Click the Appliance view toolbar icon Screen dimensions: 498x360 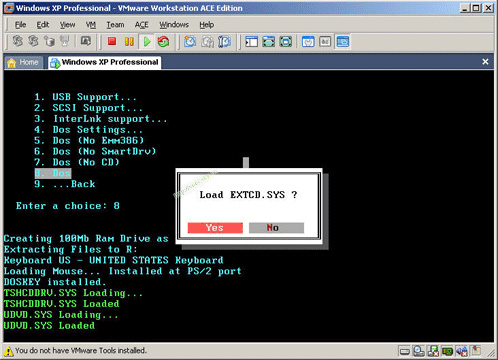tap(325, 41)
